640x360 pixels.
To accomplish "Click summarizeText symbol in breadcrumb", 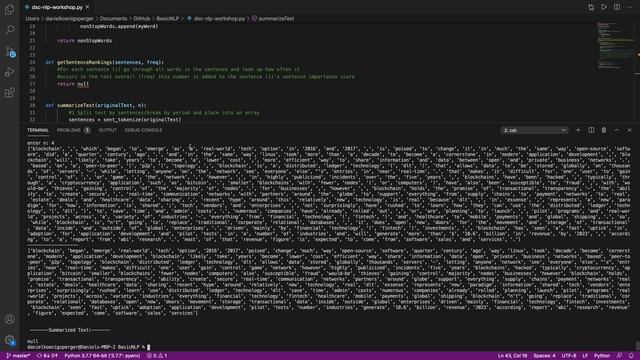I will (273, 18).
